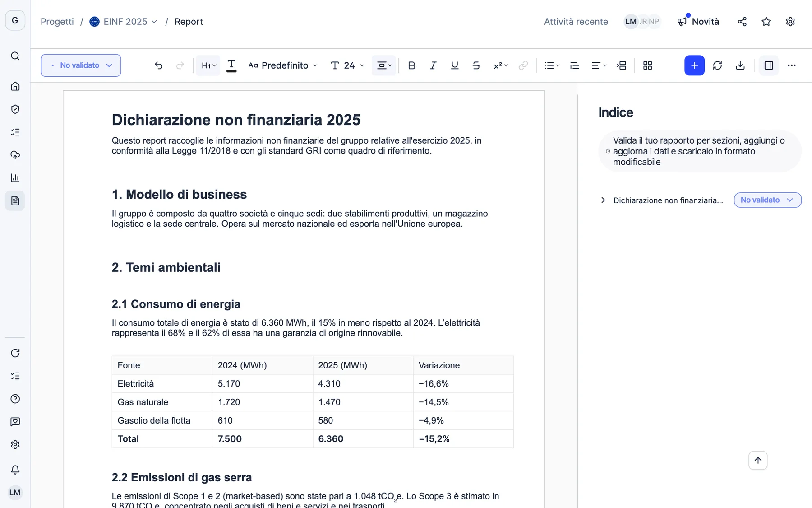Open the No validato status dropdown in toolbar
Screen dimensions: 812x508
[x=81, y=65]
